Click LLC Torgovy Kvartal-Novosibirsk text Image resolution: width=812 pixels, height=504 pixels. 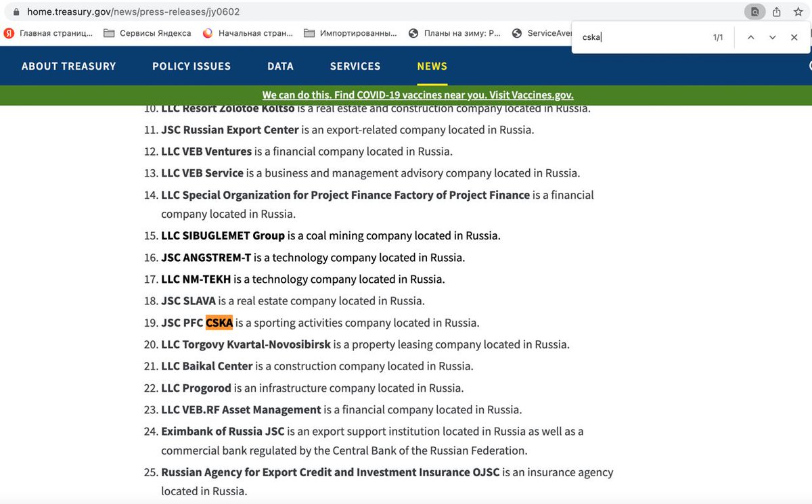[x=246, y=344]
